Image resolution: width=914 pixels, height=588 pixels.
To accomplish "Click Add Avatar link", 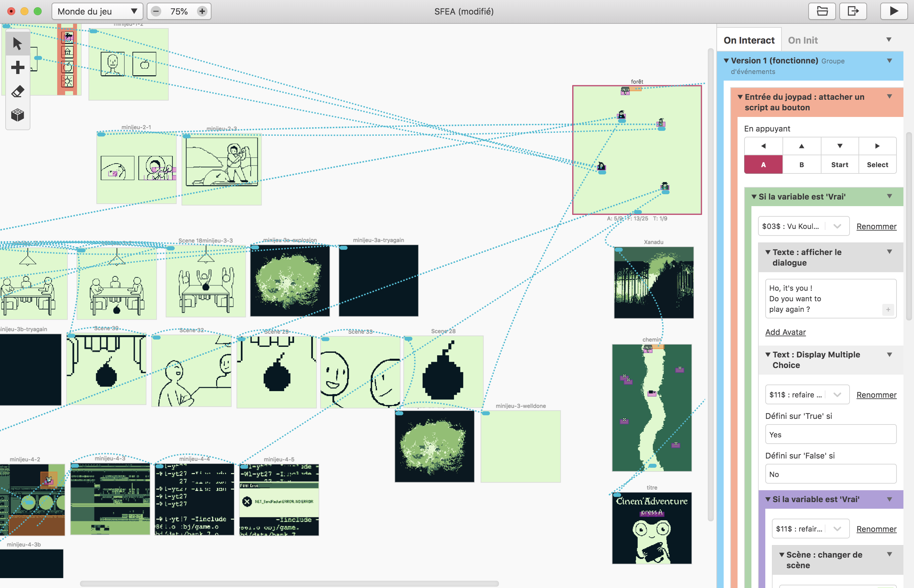I will click(786, 332).
